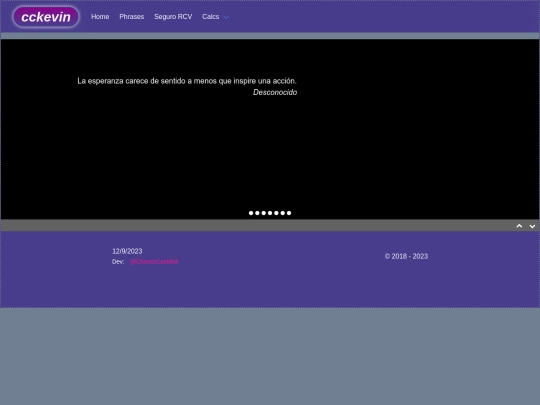
Task: Open the Phrases page
Action: pos(132,17)
